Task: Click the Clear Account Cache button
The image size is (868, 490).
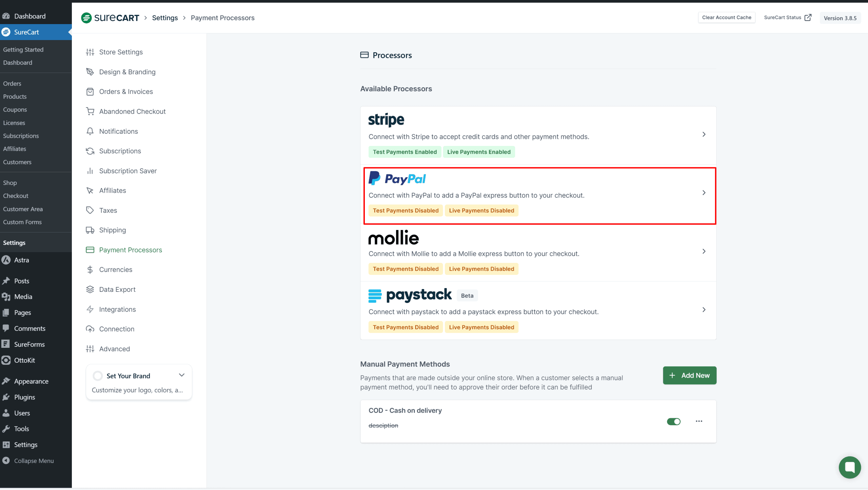Action: tap(726, 17)
